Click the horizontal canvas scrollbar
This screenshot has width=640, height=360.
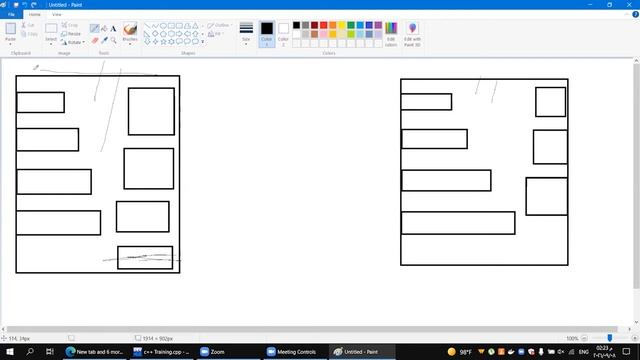pos(312,329)
